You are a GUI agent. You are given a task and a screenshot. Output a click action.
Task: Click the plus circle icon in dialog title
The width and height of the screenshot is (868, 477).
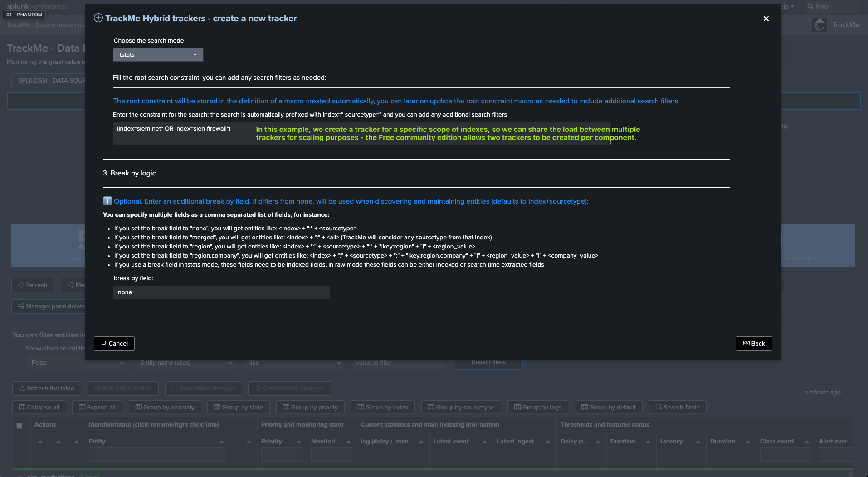(x=98, y=18)
